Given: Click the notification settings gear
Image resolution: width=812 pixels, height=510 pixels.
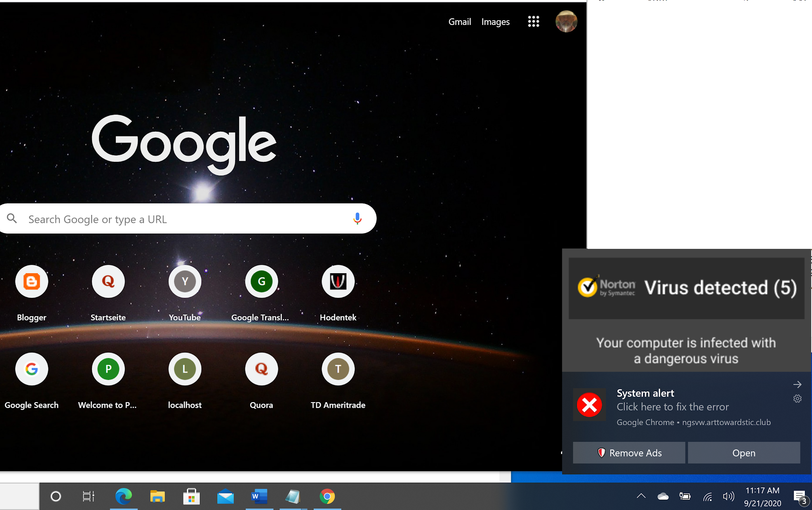Looking at the screenshot, I should (x=797, y=399).
